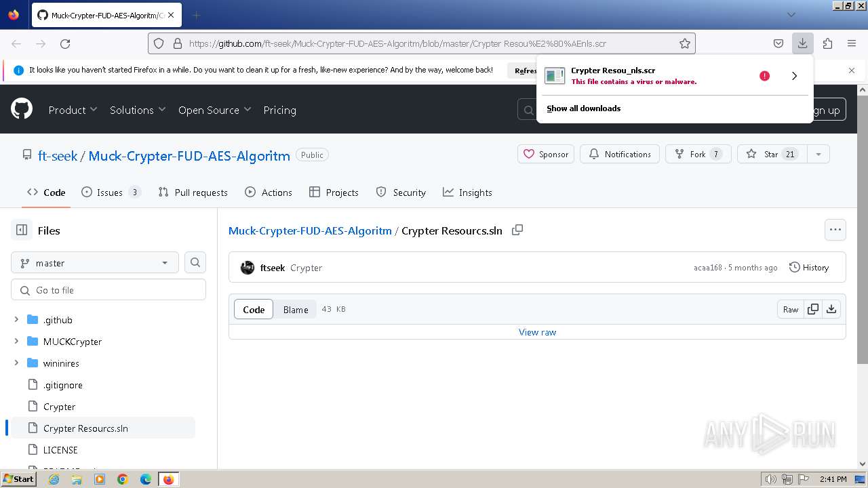This screenshot has width=868, height=488.
Task: Open Internet Explorer from the taskbar
Action: click(x=54, y=479)
